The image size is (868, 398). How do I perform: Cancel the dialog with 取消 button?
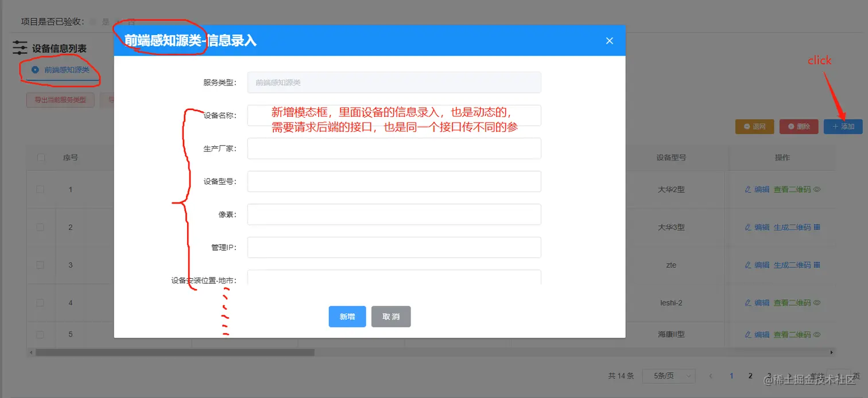click(391, 317)
